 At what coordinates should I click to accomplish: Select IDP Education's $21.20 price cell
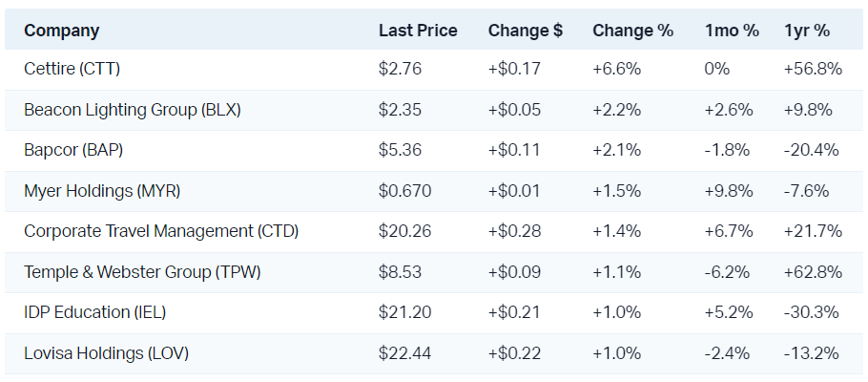point(403,312)
